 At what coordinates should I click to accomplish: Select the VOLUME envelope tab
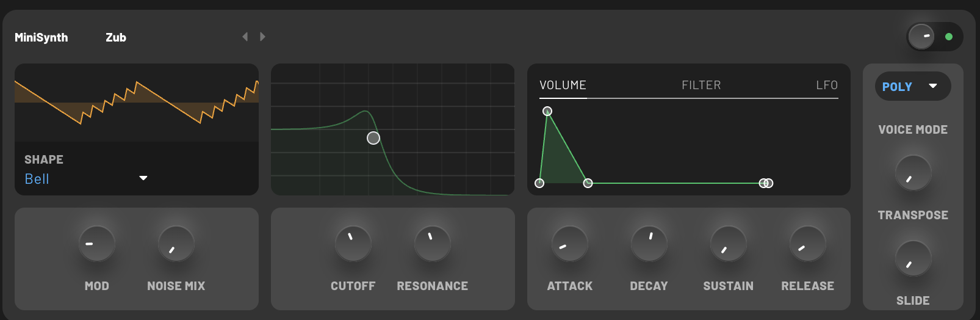point(563,85)
